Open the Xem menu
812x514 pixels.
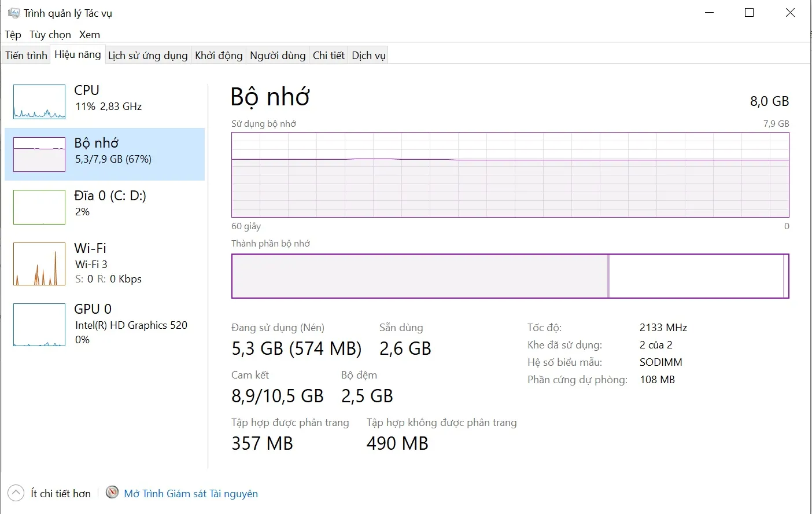90,35
